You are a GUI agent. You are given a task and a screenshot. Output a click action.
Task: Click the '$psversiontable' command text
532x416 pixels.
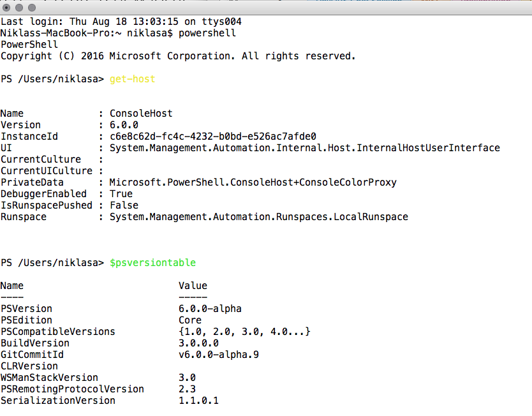[152, 263]
